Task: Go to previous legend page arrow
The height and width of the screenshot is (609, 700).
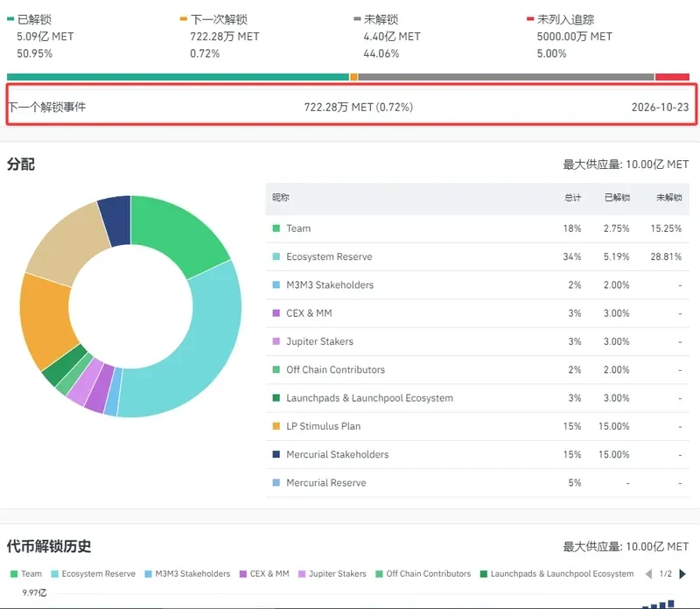Action: 648,574
